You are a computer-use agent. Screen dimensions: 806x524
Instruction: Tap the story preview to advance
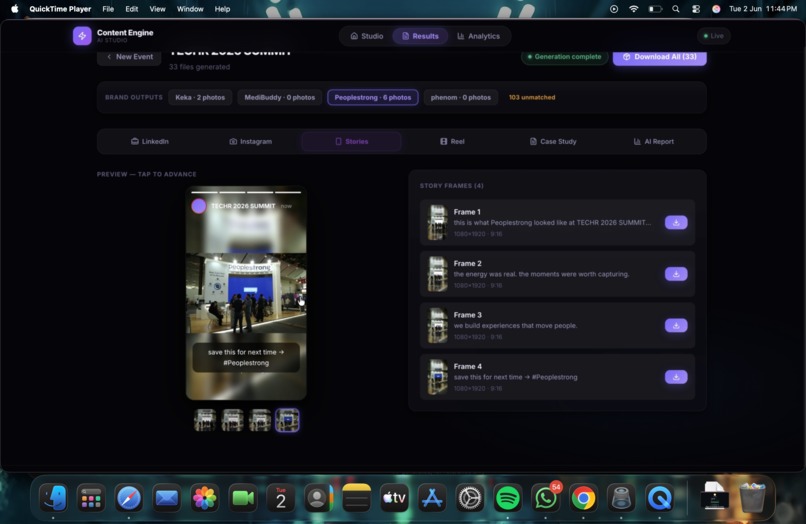(x=246, y=293)
